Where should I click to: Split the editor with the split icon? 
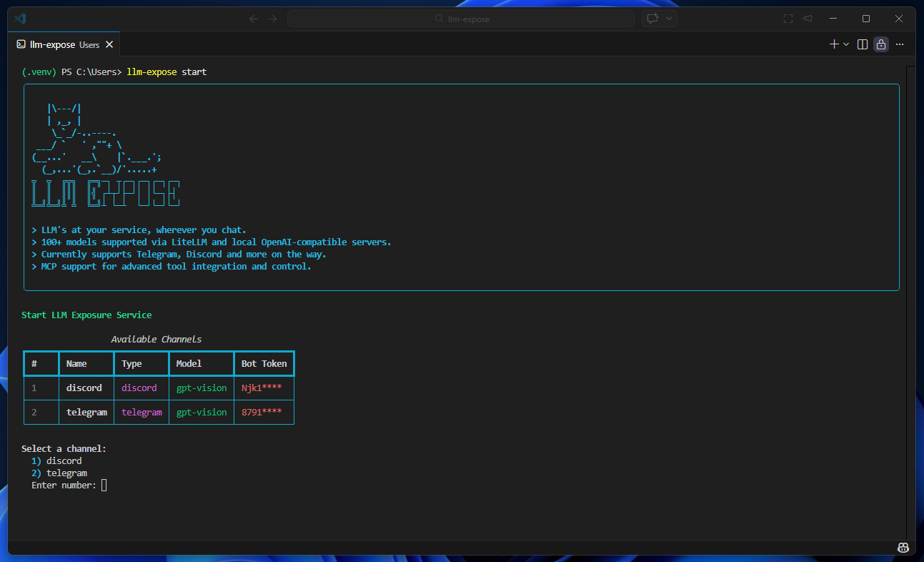863,44
